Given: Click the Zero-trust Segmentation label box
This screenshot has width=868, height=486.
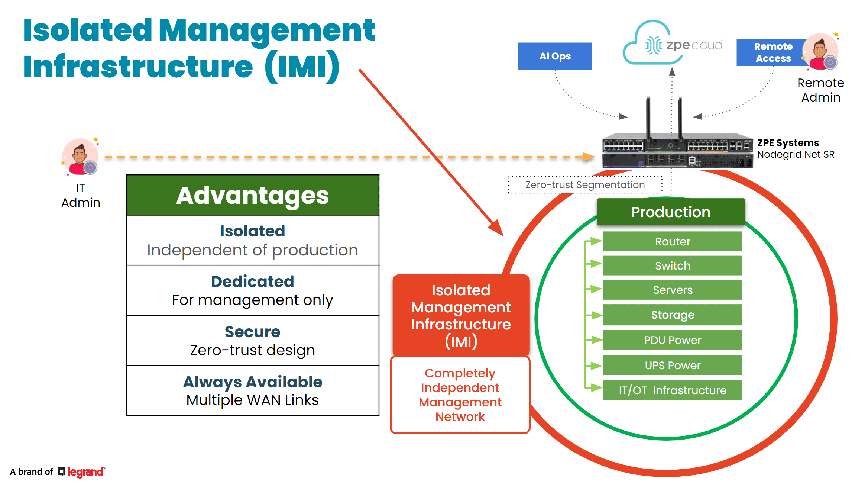Looking at the screenshot, I should [585, 185].
